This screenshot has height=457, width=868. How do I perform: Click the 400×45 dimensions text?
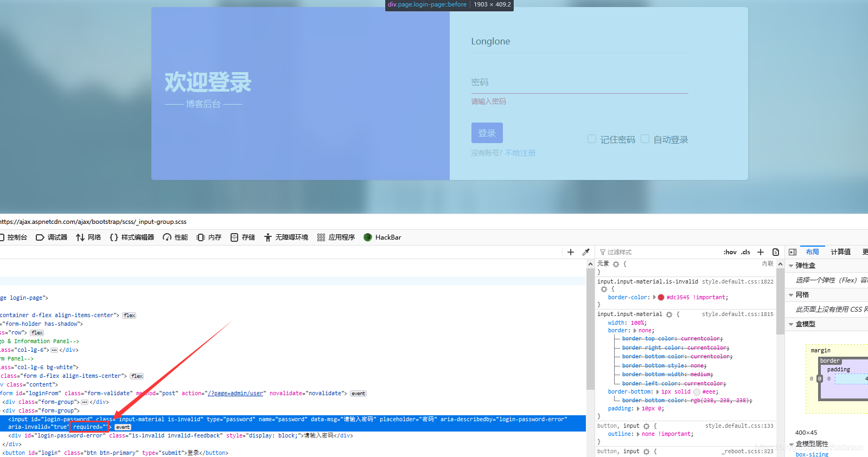(x=806, y=433)
